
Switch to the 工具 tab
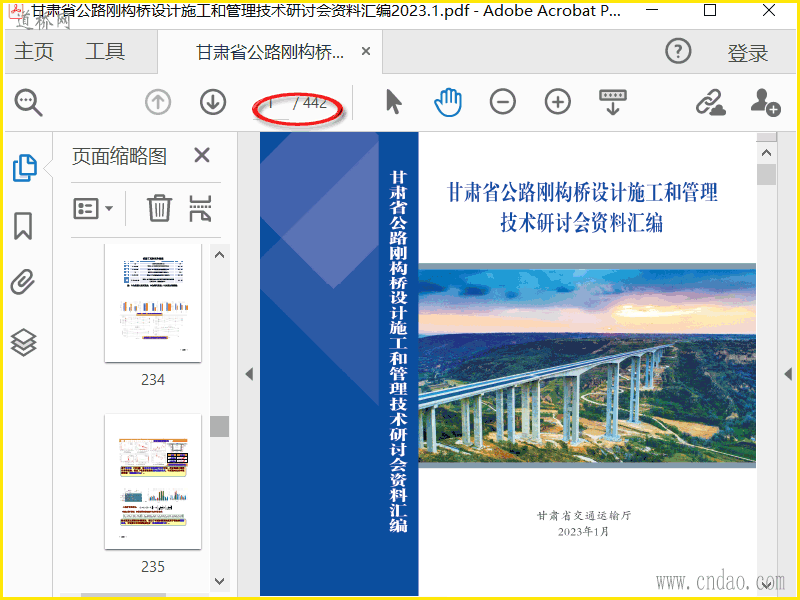105,51
